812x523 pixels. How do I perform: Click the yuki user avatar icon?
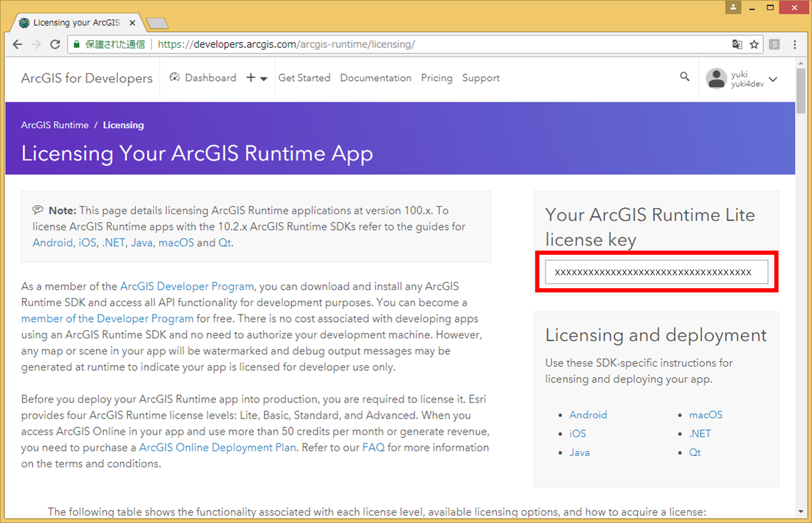pyautogui.click(x=716, y=79)
